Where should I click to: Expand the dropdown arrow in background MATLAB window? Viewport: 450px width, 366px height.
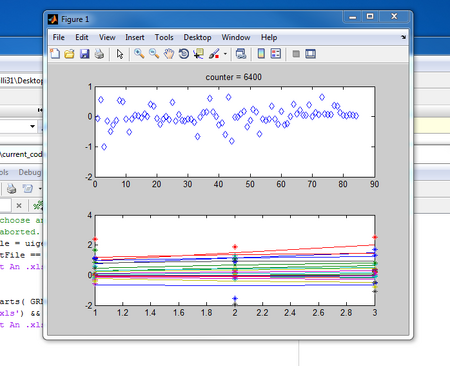tap(32, 126)
